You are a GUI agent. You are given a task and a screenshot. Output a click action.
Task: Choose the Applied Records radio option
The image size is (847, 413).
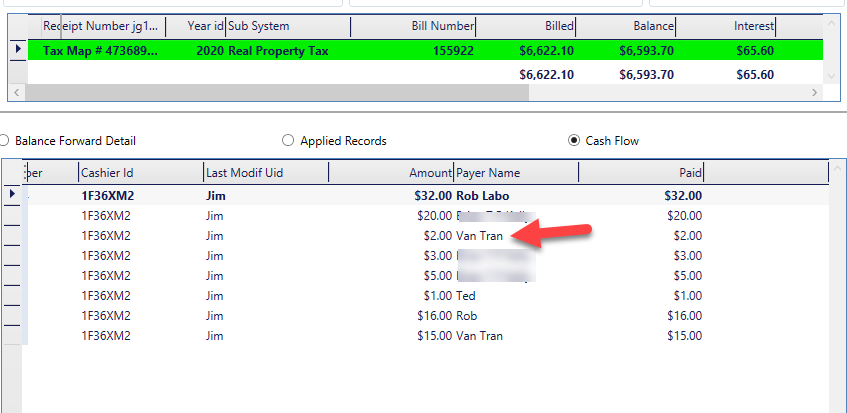[289, 141]
